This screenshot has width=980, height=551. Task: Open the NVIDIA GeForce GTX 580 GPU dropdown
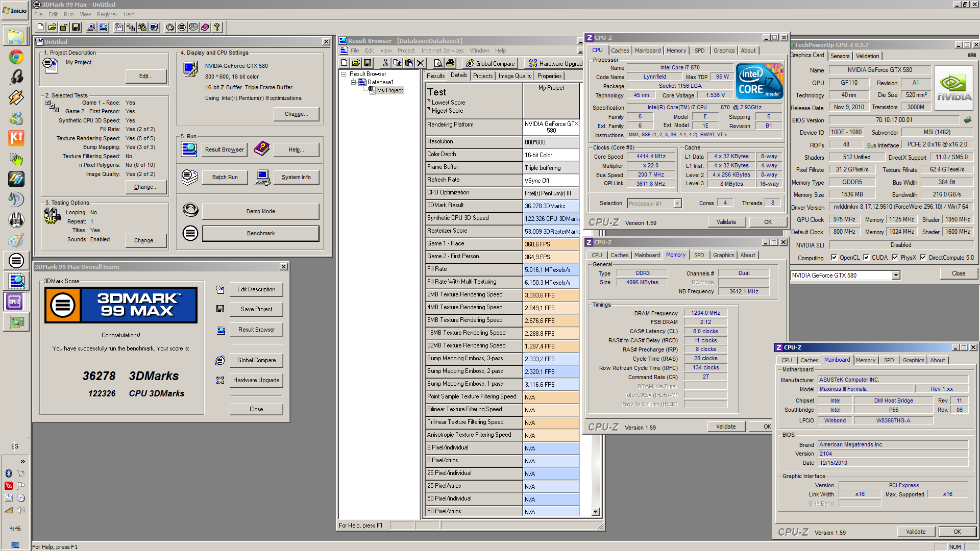(x=896, y=275)
